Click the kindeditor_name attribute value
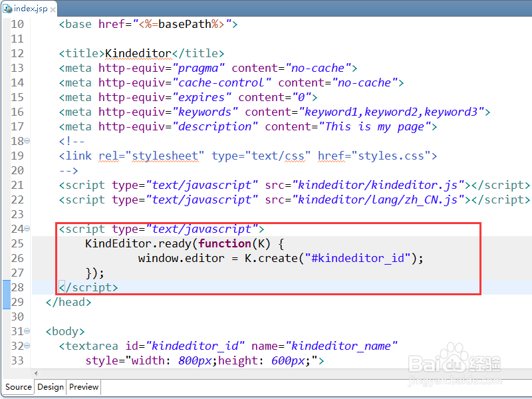The height and width of the screenshot is (399, 532). 341,346
